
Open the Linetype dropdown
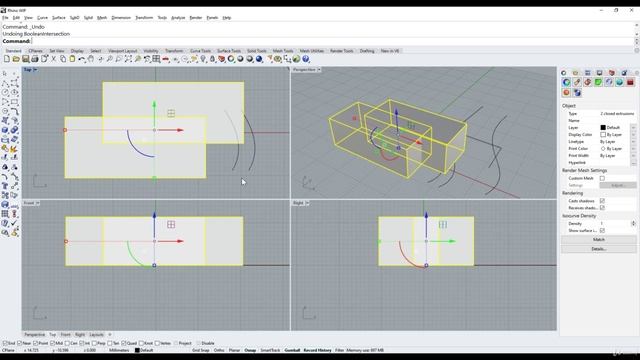tap(633, 142)
